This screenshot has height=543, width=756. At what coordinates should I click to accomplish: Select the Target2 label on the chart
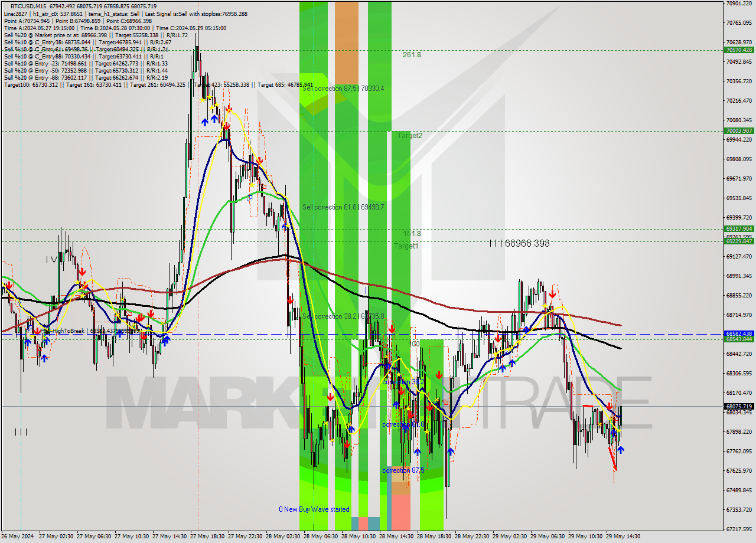pos(410,135)
